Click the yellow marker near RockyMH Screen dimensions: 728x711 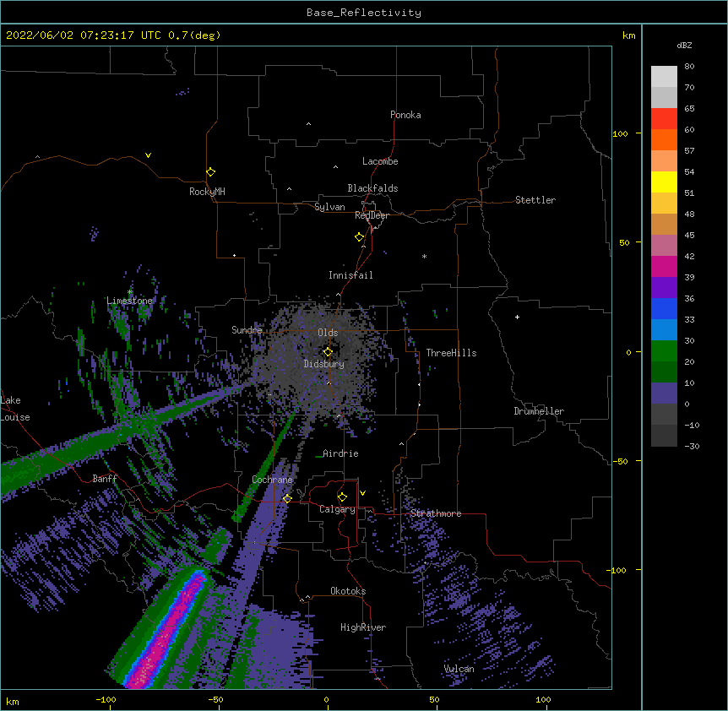[210, 172]
